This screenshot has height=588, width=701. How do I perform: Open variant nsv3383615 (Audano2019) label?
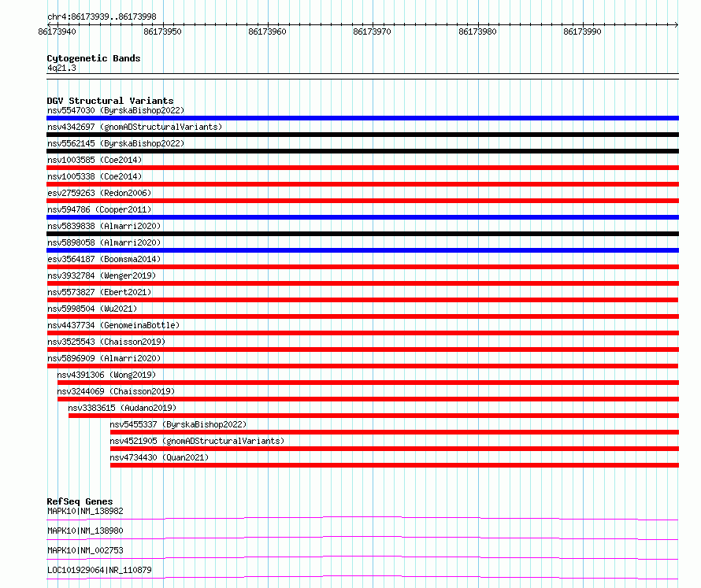[122, 408]
